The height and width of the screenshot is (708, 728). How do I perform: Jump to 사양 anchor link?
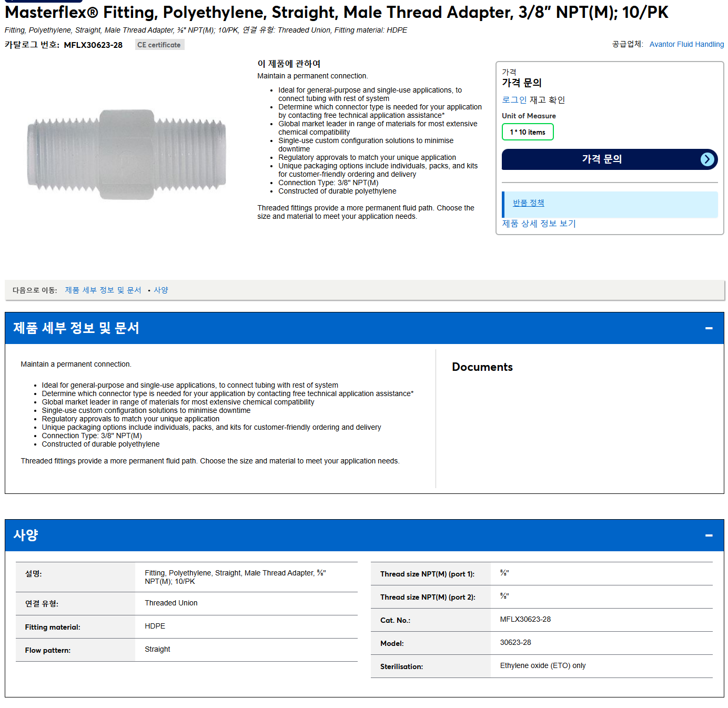coord(161,290)
